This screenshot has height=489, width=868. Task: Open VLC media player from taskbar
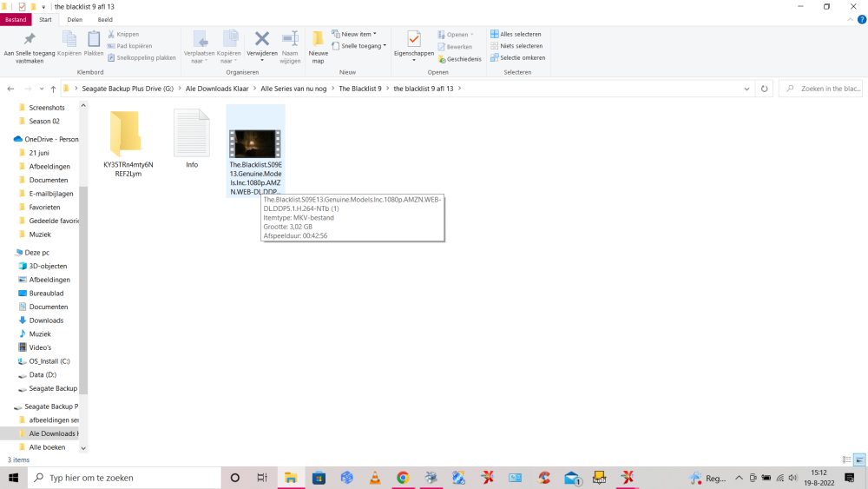374,478
